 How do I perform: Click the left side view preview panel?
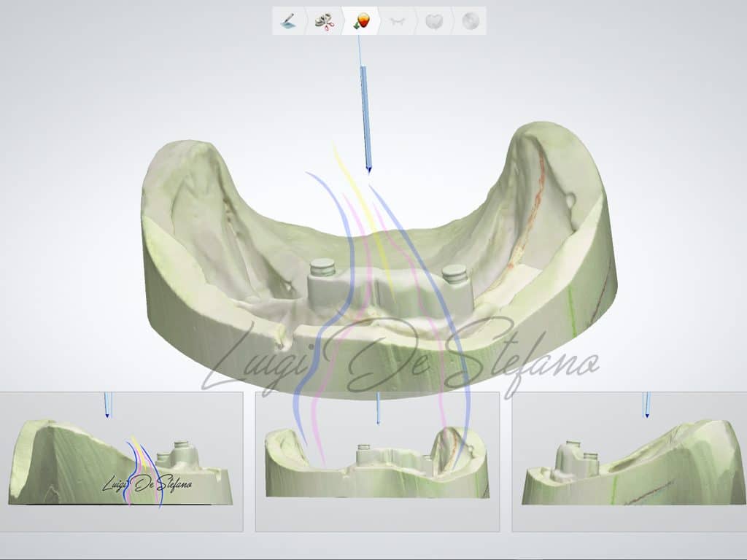121,461
